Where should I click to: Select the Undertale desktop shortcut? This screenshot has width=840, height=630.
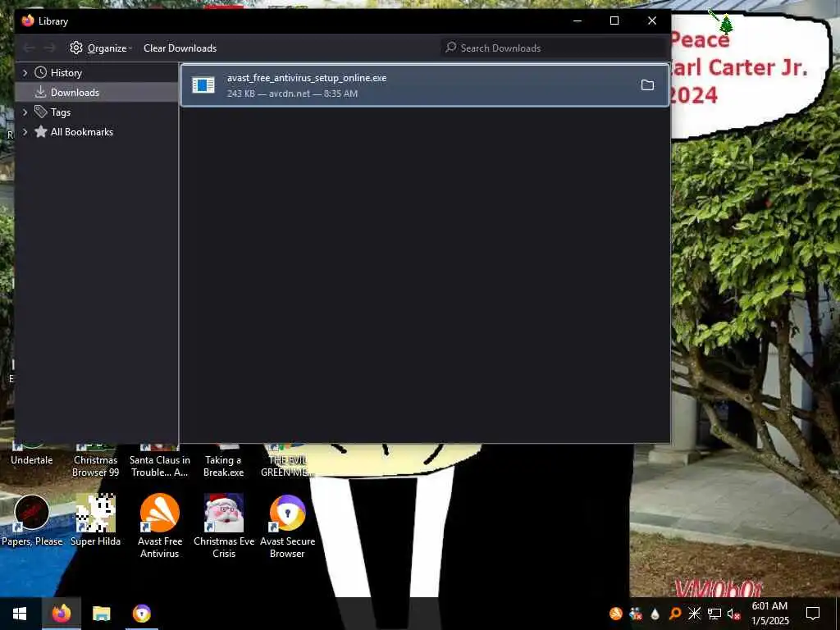click(32, 459)
